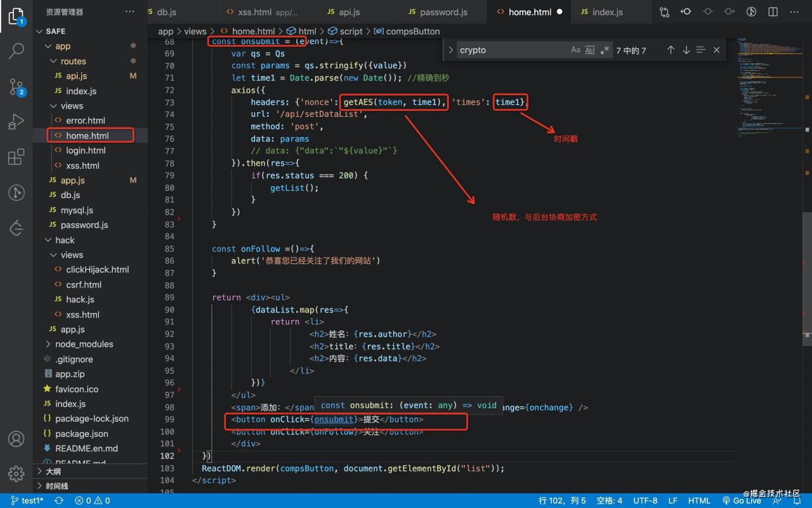Click the UTF-8 encoding in the status bar
Viewport: 812px width, 508px height.
tap(645, 500)
